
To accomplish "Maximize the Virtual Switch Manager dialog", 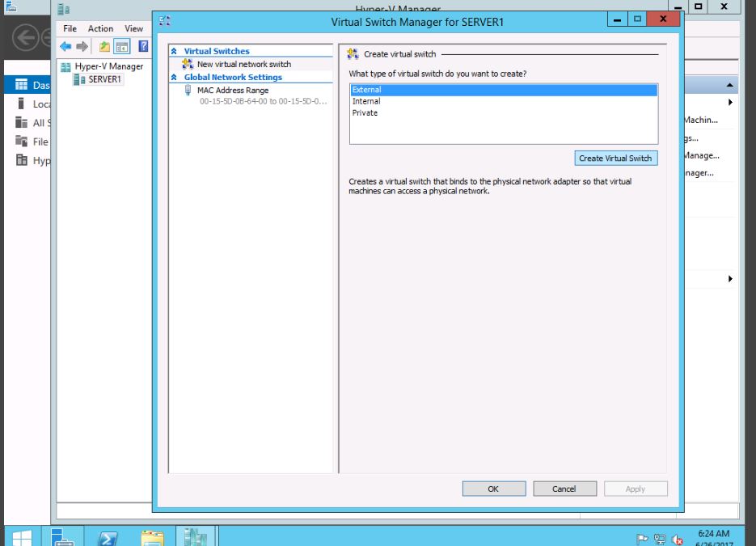I will coord(637,19).
